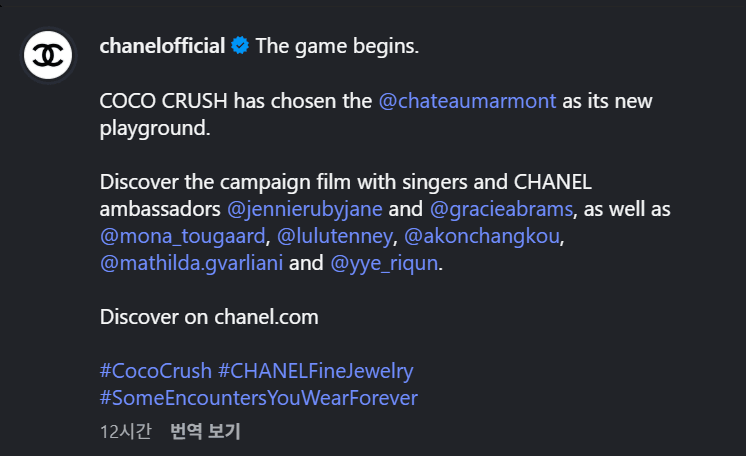Screen dimensions: 746x456
Task: Browse the #CocoCrush hashtag
Action: click(x=156, y=371)
